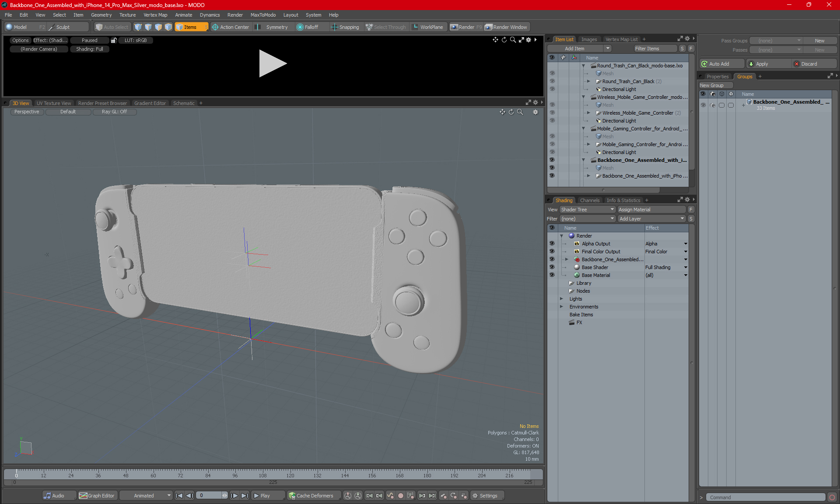This screenshot has width=840, height=504.
Task: Open the 3D viewport settings gear
Action: [535, 112]
